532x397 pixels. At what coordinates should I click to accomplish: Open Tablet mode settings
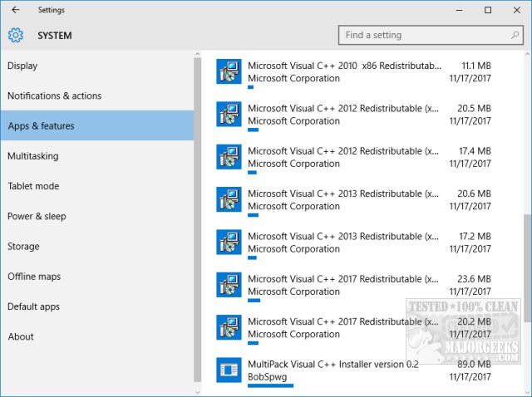point(33,186)
